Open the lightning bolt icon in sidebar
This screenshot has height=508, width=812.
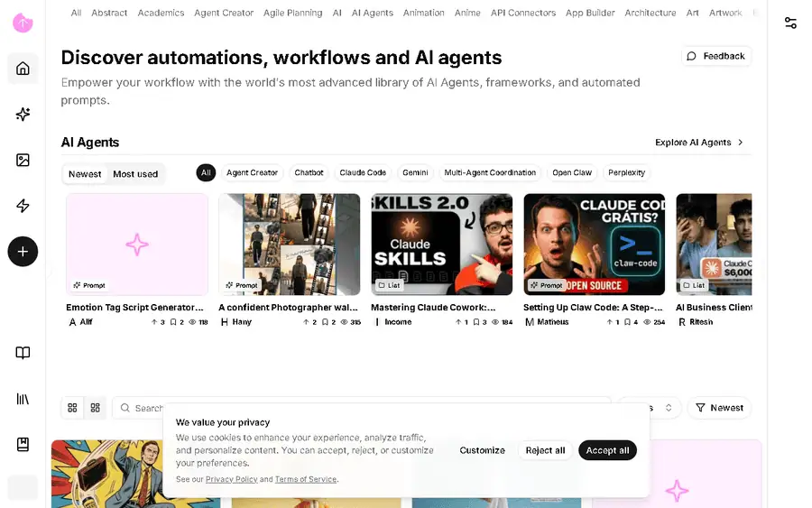point(23,206)
